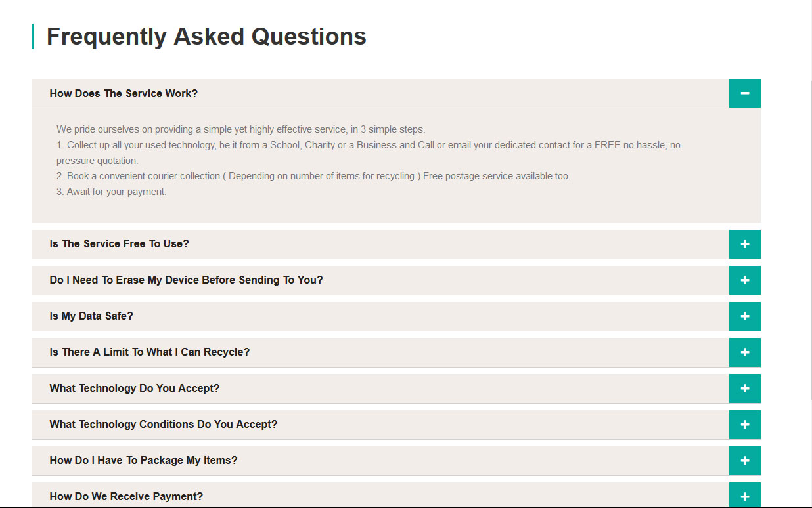Click plus icon beside Do I Need To Erase My Device
This screenshot has width=812, height=508.
pos(744,280)
